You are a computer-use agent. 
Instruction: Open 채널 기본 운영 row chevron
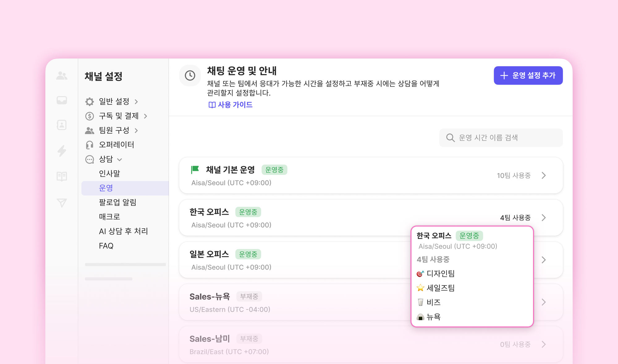coord(544,176)
